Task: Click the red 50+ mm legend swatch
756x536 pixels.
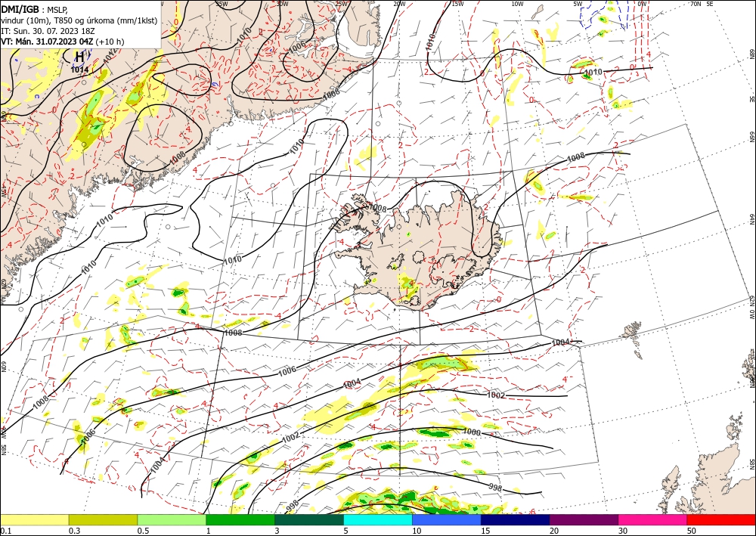Action: pyautogui.click(x=721, y=519)
